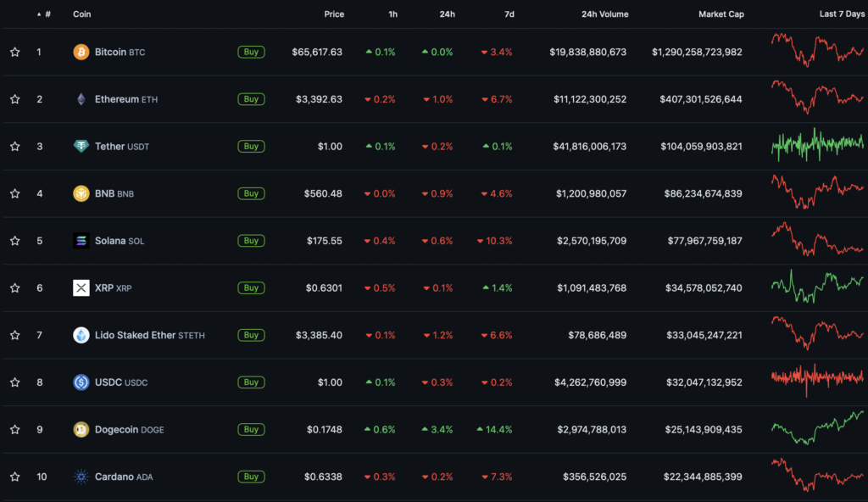Open XRP's green 7-day sparkline chart
The image size is (868, 502).
817,287
